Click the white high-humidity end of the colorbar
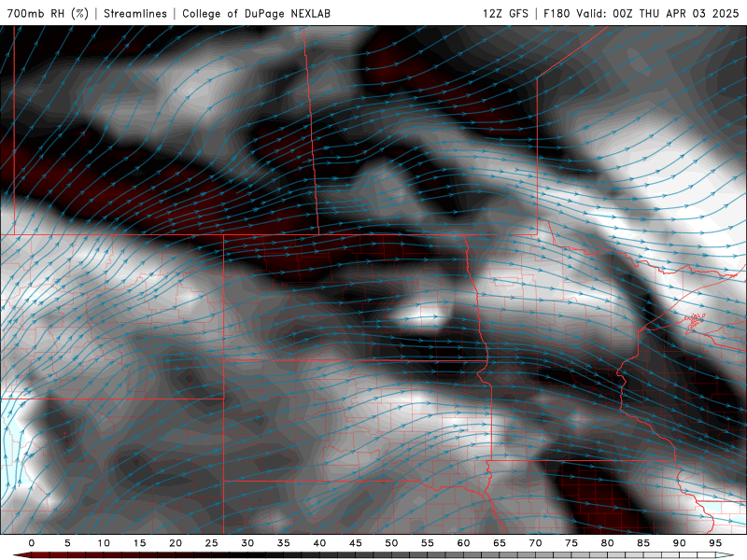 pyautogui.click(x=726, y=555)
